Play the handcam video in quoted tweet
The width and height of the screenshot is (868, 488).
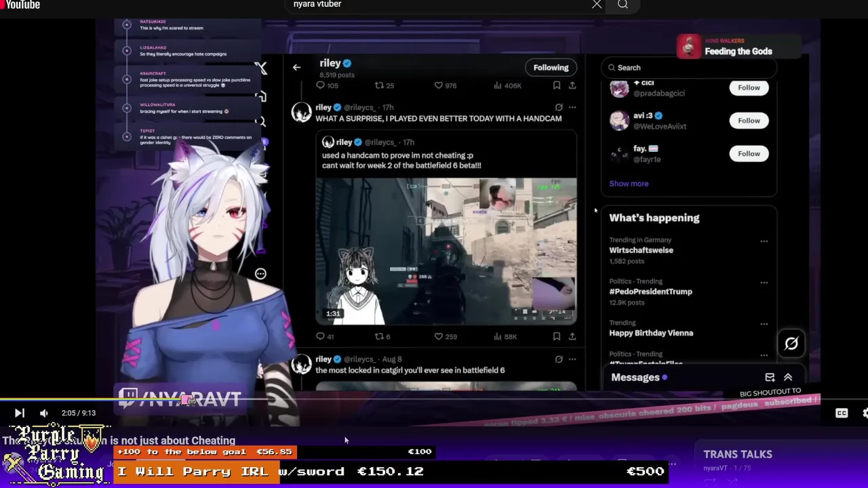[x=446, y=251]
